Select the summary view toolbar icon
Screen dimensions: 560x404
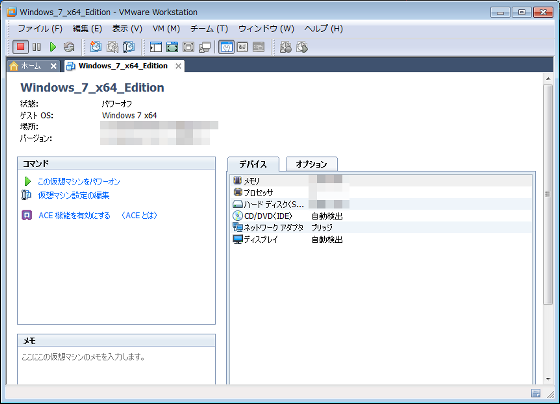tap(226, 47)
